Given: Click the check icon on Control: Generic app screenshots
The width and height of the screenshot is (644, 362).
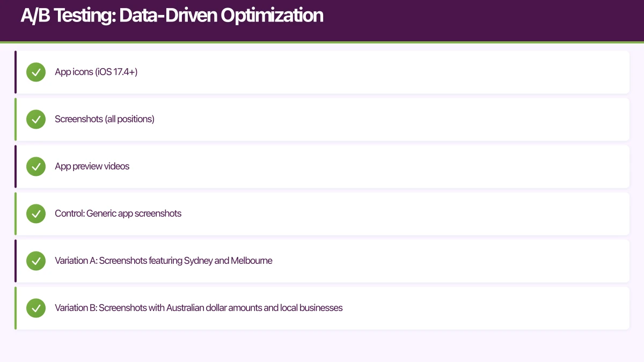Looking at the screenshot, I should tap(36, 213).
